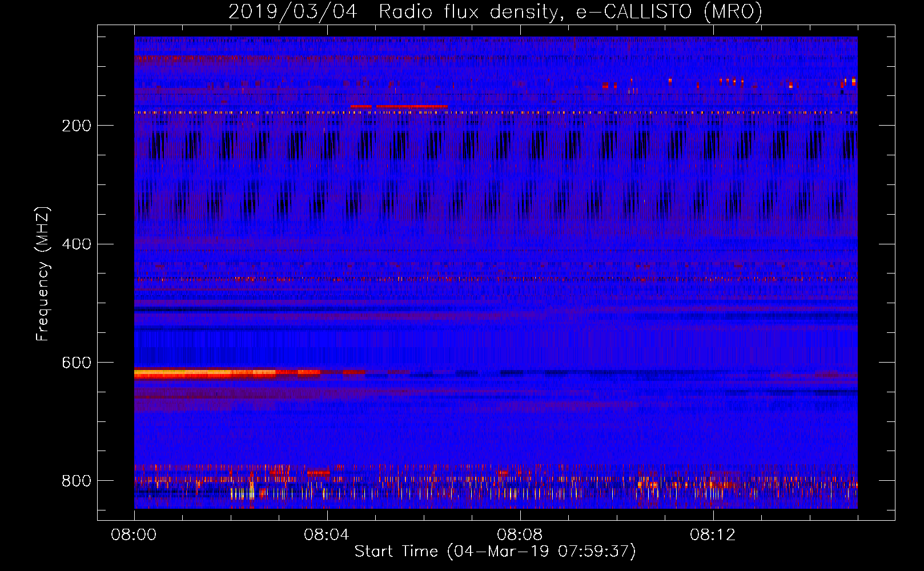Click the 08:00 time tick label
The width and height of the screenshot is (924, 571).
point(134,535)
